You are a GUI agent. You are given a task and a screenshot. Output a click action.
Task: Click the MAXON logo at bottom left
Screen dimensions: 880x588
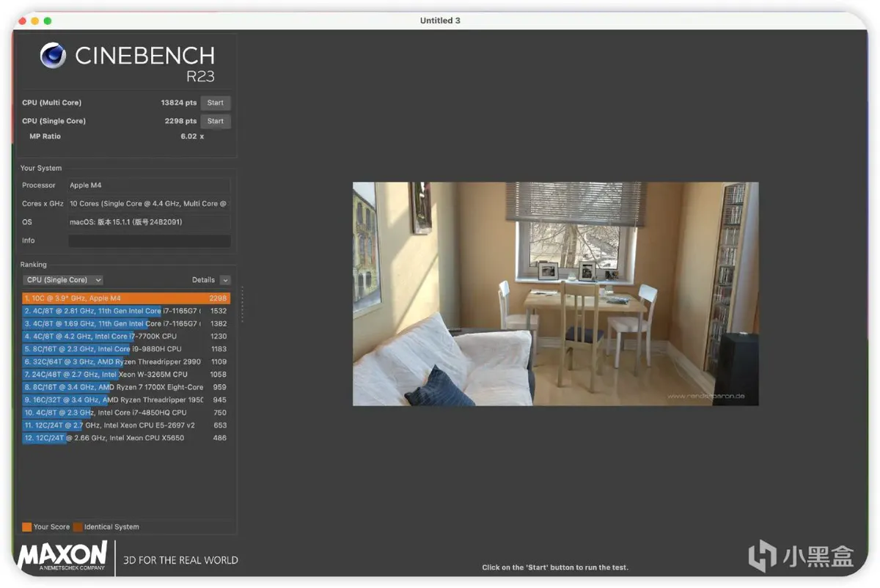(x=63, y=556)
